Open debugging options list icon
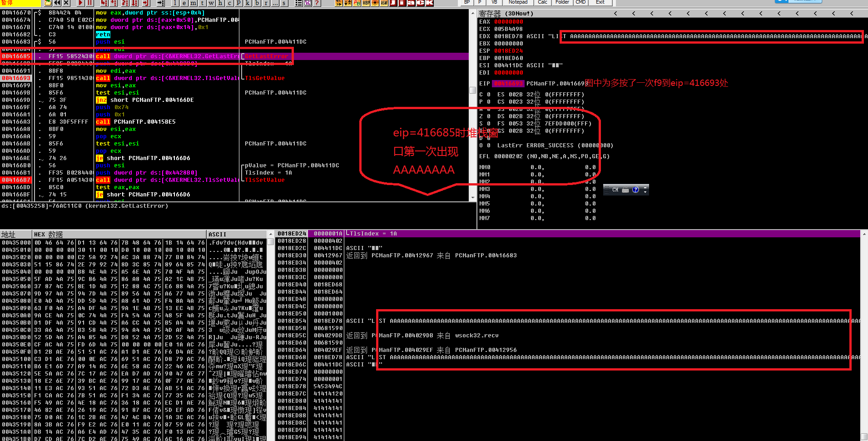 pos(298,3)
